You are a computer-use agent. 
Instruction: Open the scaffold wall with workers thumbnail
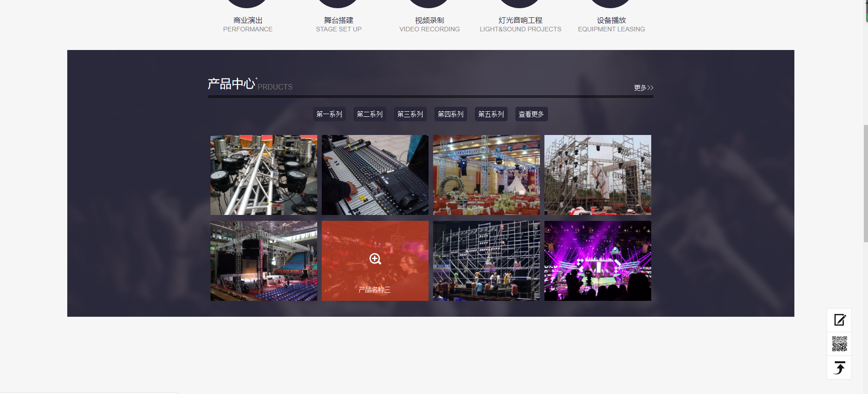(486, 261)
